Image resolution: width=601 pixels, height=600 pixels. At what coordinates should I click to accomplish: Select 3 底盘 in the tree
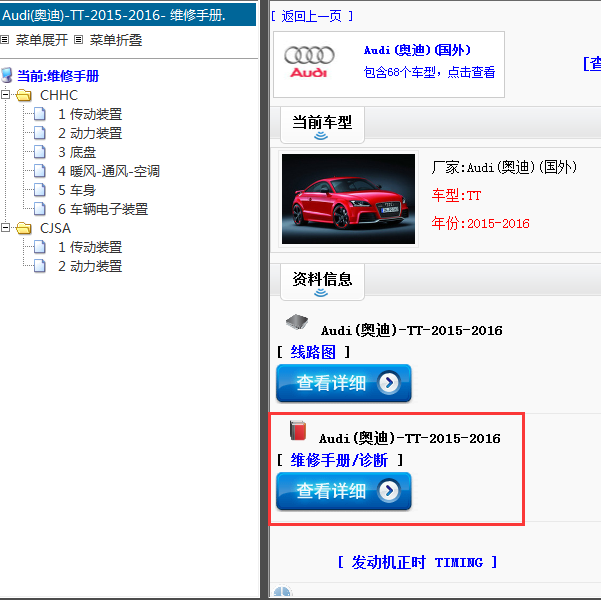77,152
